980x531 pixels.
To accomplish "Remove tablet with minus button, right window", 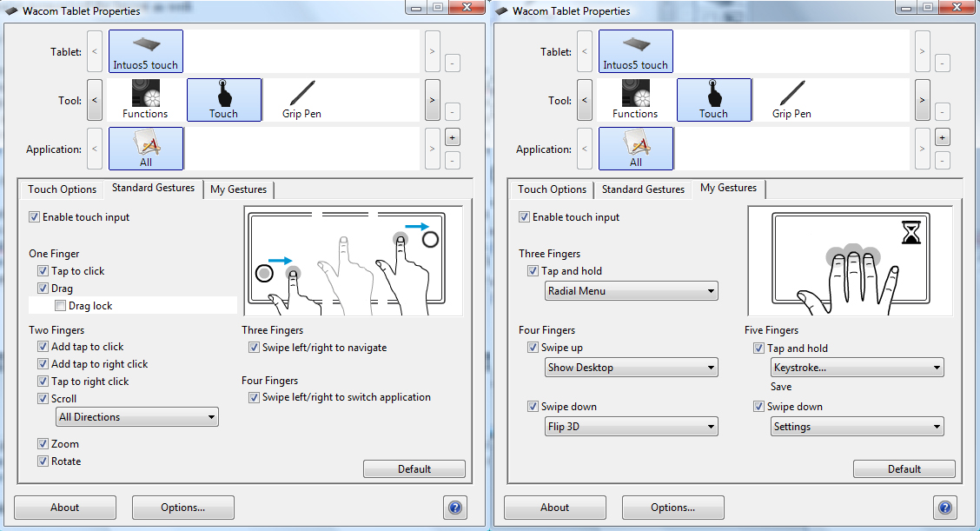I will [x=943, y=63].
